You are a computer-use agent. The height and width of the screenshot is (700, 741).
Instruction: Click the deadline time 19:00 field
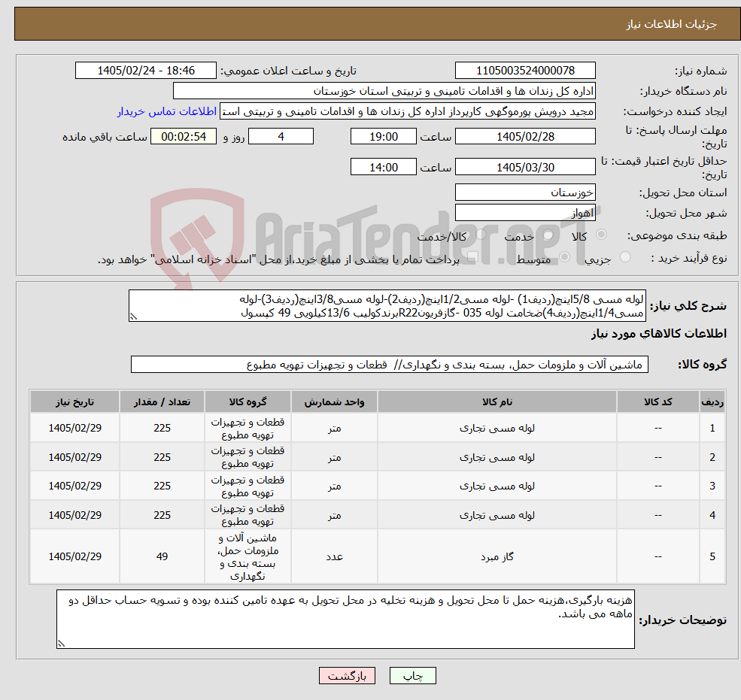(383, 137)
